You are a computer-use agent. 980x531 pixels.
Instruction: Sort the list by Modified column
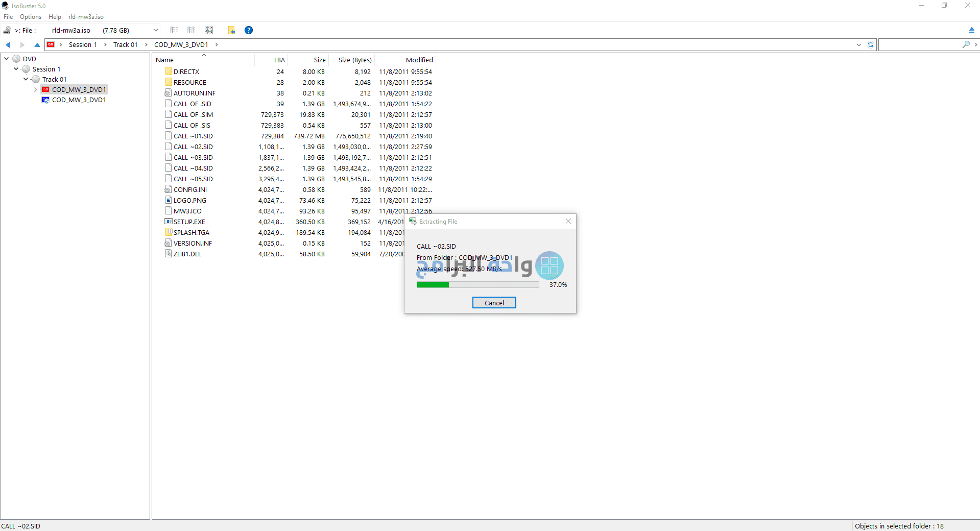tap(405, 60)
